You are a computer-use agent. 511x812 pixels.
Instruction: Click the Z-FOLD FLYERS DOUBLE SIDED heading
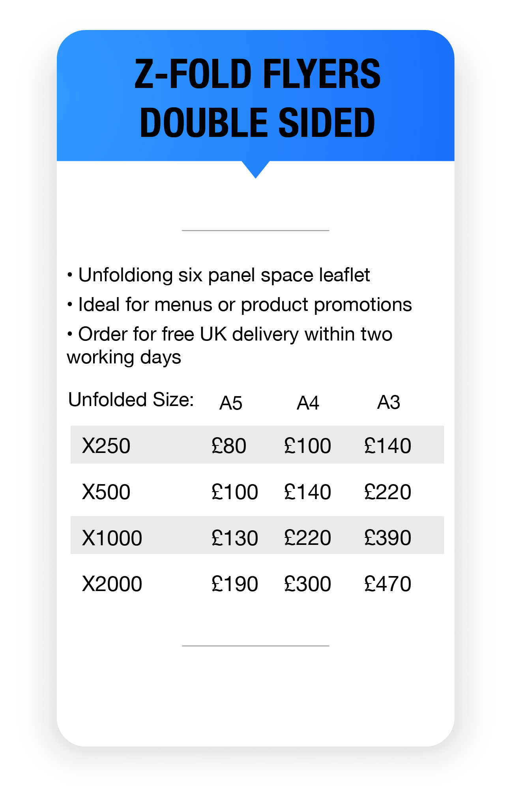click(x=257, y=97)
